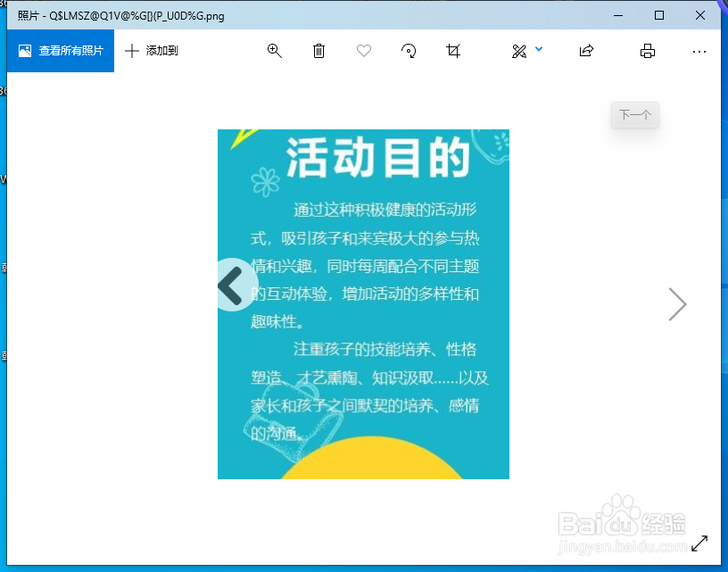Select the crop tool icon
Viewport: 728px width, 572px height.
click(453, 51)
